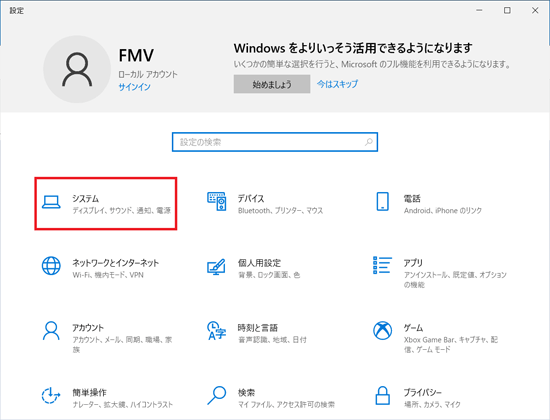Select the ゲーム category title

pos(413,328)
